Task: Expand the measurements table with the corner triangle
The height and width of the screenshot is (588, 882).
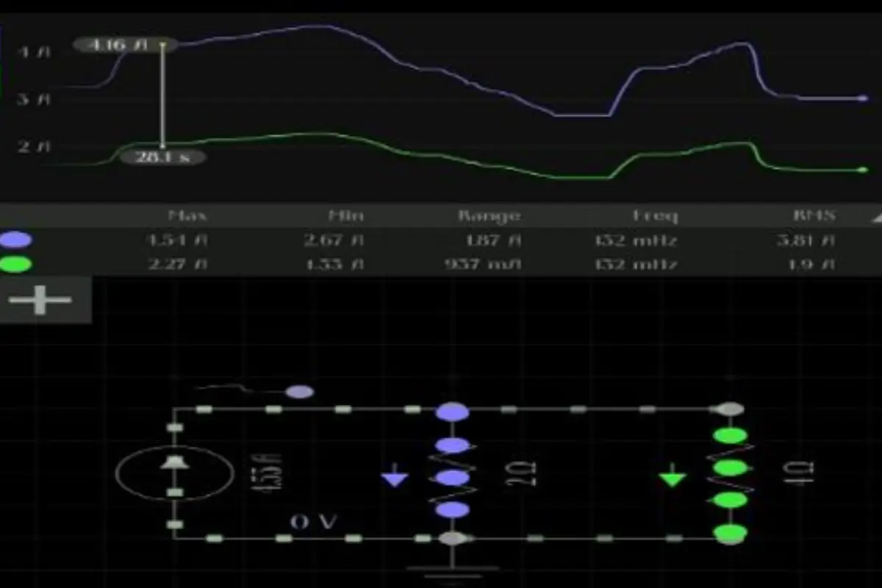Action: (x=875, y=218)
